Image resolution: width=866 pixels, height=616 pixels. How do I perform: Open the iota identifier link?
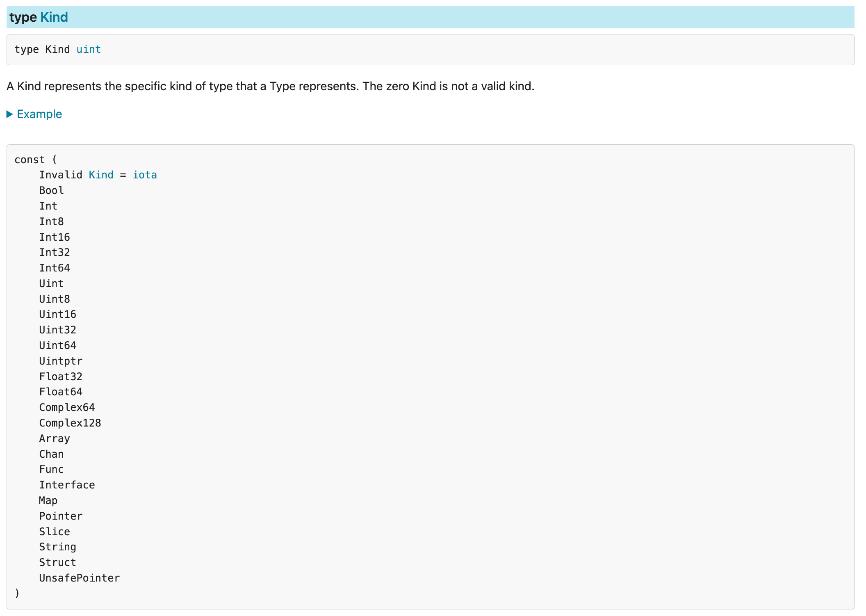click(x=144, y=175)
